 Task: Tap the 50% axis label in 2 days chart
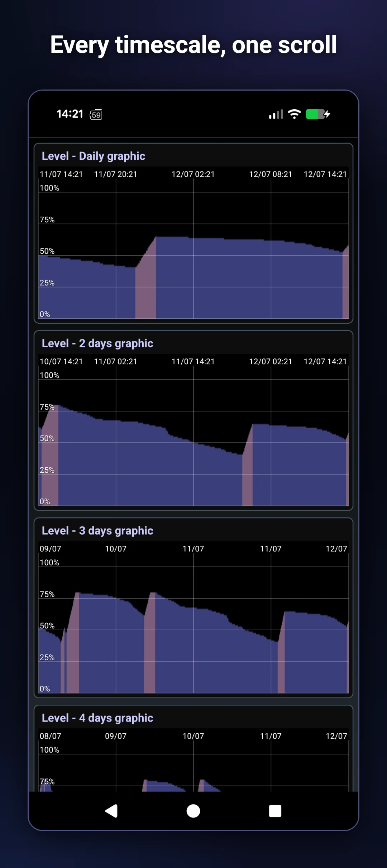[x=47, y=439]
